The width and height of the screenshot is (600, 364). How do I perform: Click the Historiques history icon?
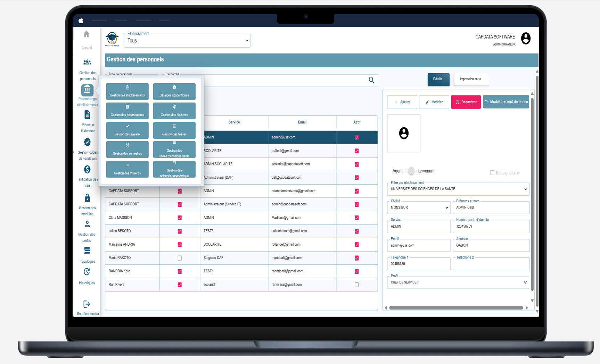coord(87,272)
